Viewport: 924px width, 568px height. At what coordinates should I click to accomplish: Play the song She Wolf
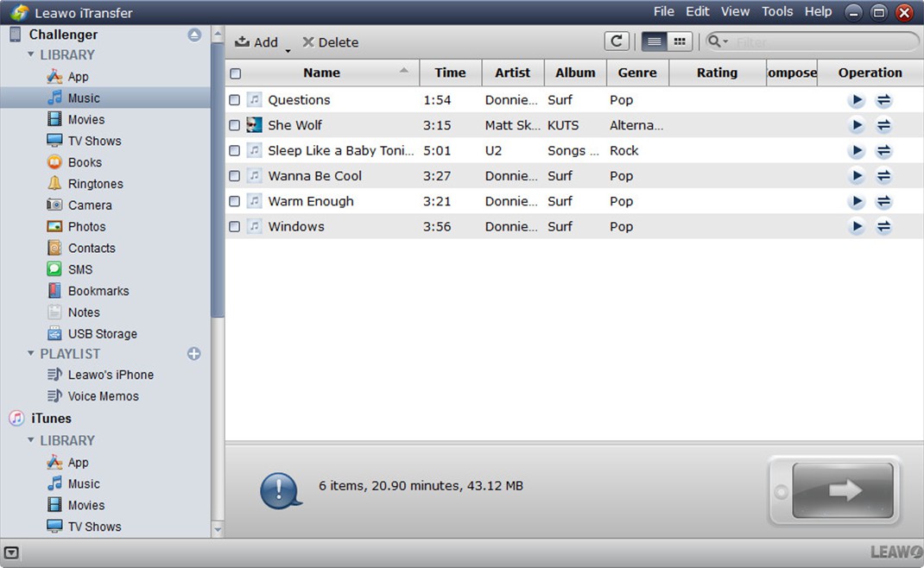[857, 125]
